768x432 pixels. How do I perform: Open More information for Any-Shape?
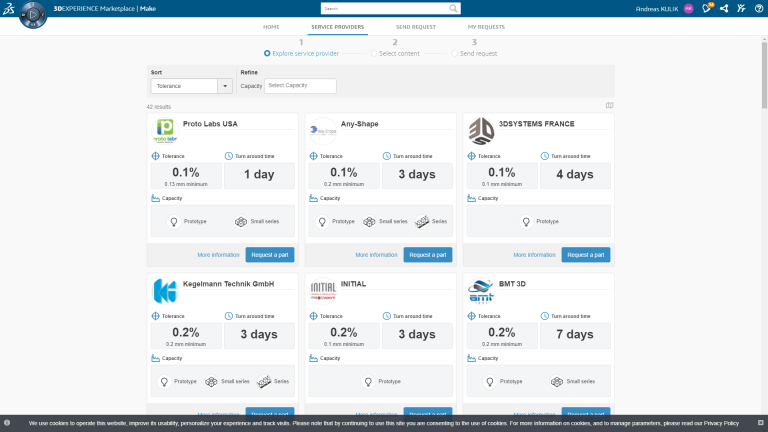pos(376,255)
